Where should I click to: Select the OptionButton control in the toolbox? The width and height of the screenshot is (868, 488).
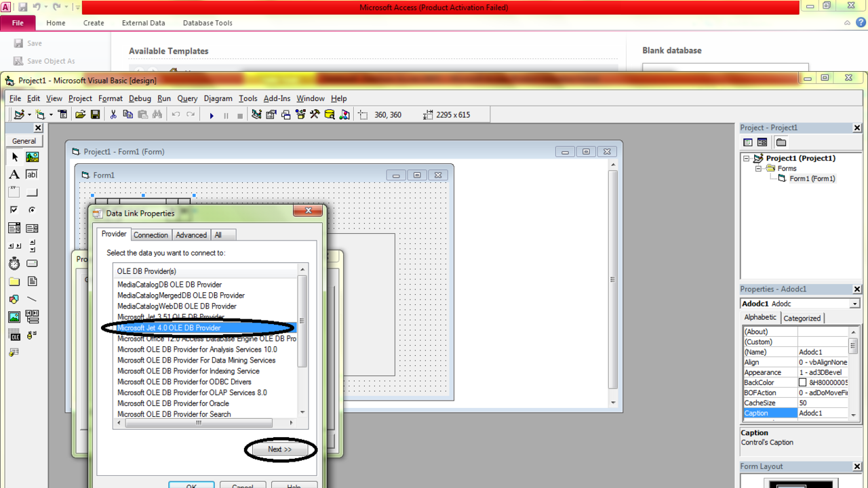tap(32, 210)
